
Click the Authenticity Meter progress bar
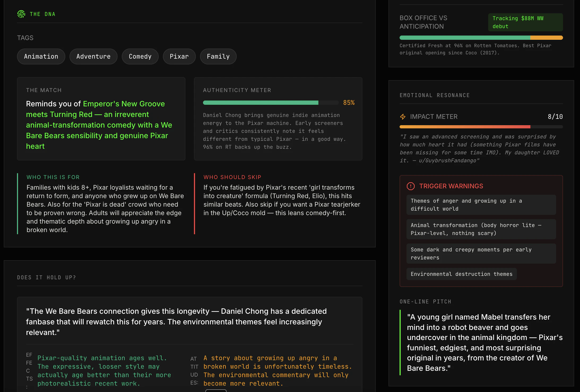click(270, 103)
